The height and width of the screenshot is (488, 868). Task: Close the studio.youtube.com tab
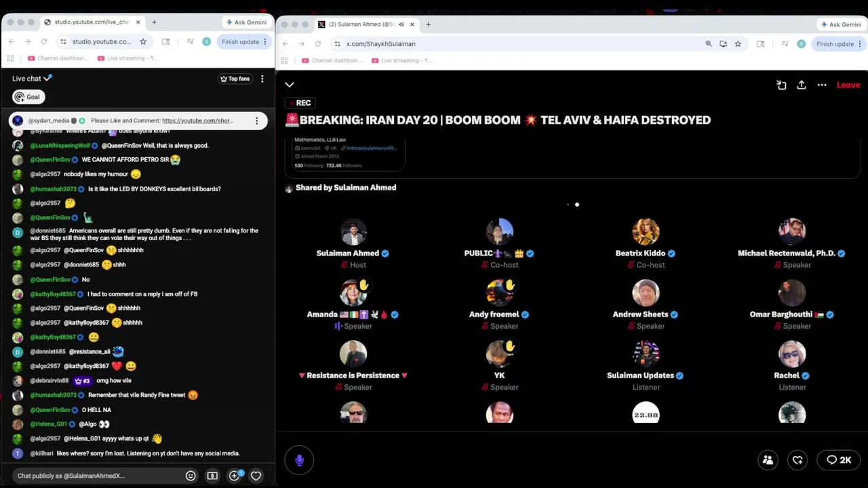click(x=138, y=22)
